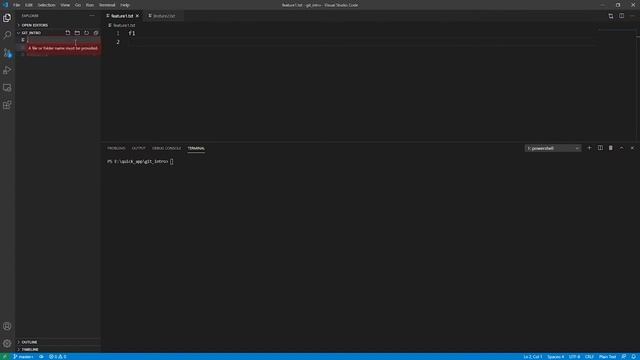Viewport: 640px width, 360px height.
Task: Maximize the terminal panel size
Action: click(x=622, y=148)
